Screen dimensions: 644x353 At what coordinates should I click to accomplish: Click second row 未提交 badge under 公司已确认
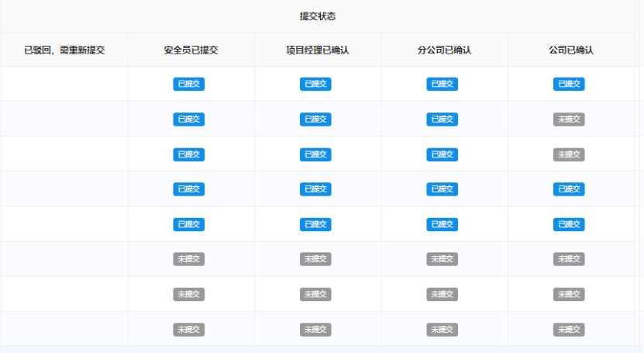pos(569,119)
